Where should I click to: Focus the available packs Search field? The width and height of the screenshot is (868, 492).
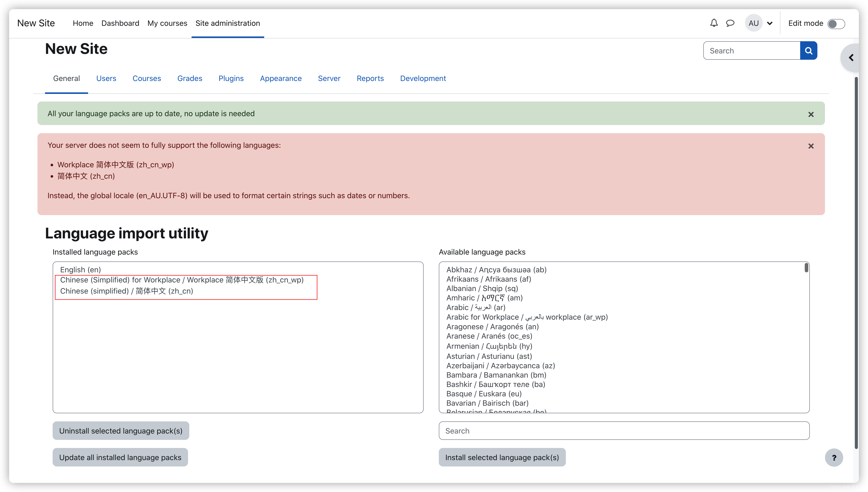coord(624,431)
